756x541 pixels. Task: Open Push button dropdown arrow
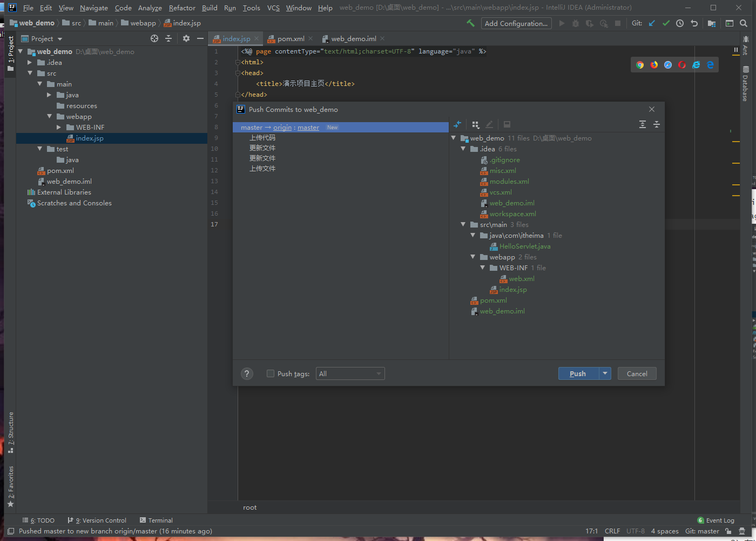coord(605,373)
